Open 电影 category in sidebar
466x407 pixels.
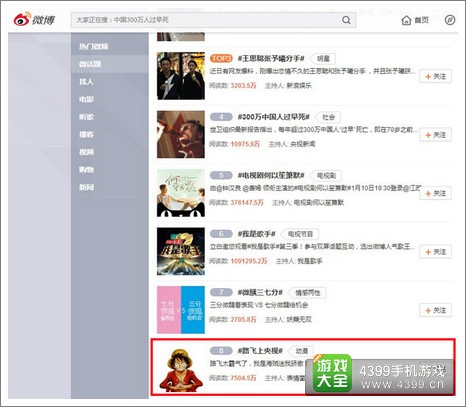point(86,99)
